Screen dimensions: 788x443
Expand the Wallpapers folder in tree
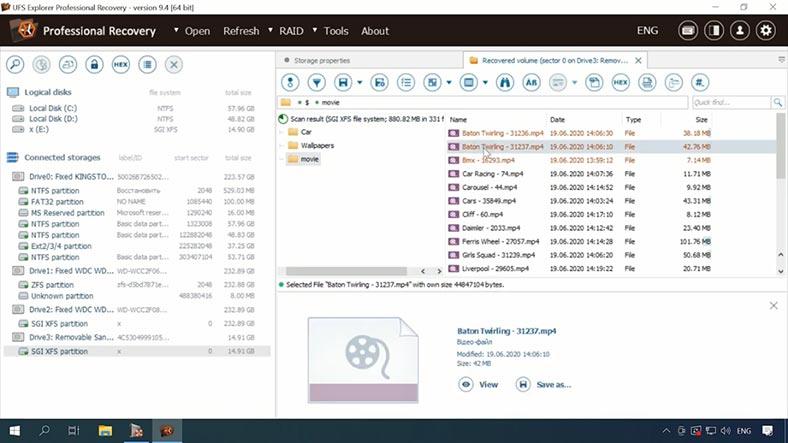pyautogui.click(x=282, y=146)
